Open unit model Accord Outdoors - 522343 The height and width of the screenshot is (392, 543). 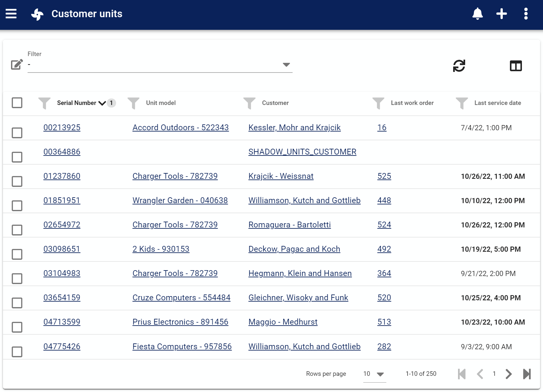click(181, 127)
